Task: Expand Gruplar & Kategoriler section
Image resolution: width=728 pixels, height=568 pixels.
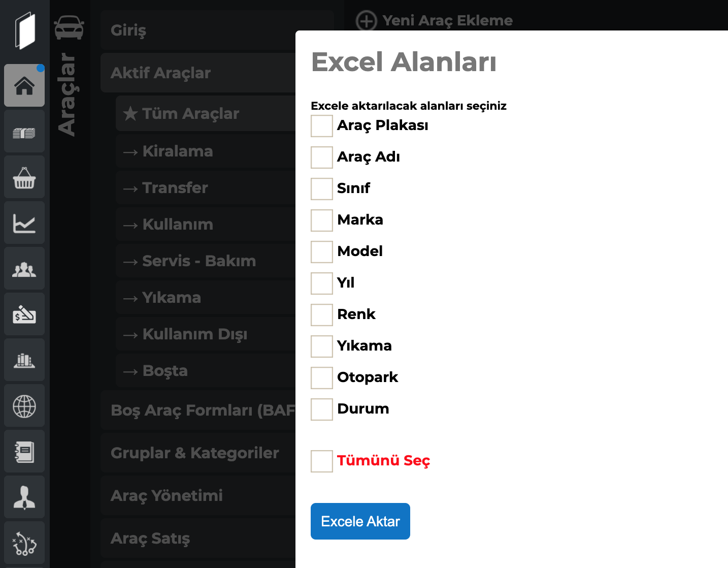Action: pos(198,453)
